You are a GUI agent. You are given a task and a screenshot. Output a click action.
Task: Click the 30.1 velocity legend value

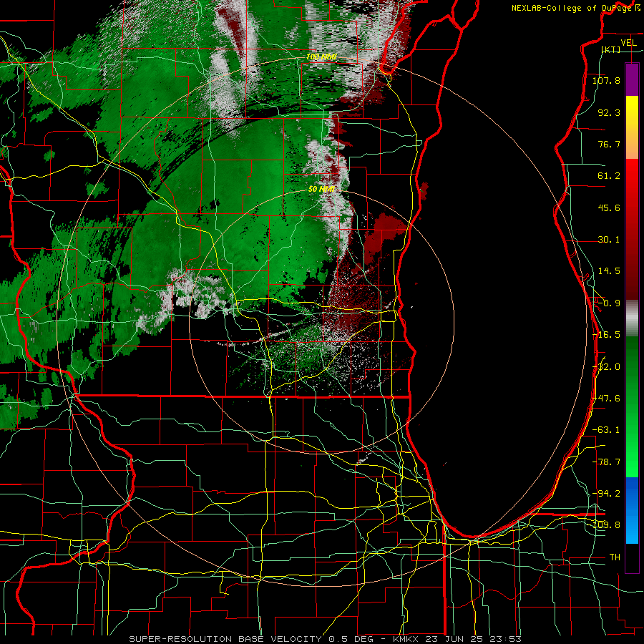pos(609,240)
